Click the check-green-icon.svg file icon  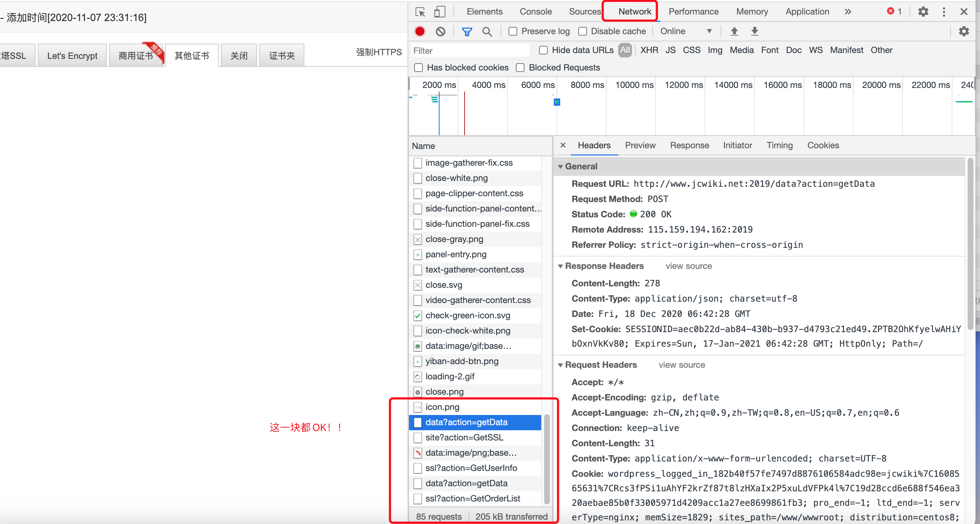pyautogui.click(x=417, y=315)
